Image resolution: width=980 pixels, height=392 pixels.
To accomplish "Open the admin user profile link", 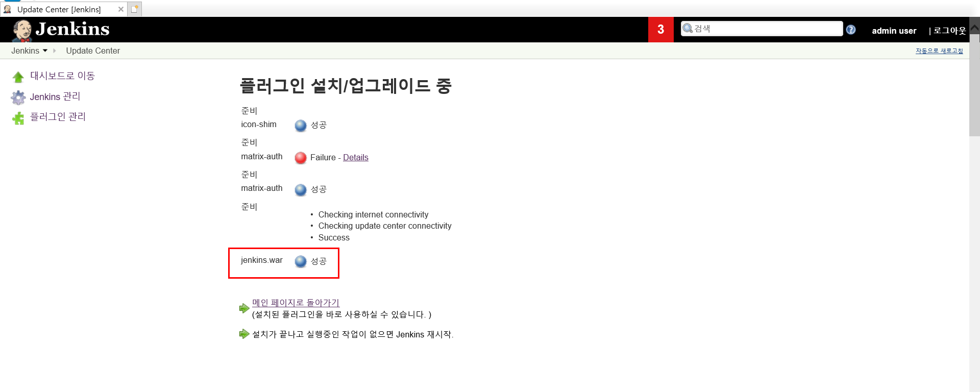I will [894, 31].
